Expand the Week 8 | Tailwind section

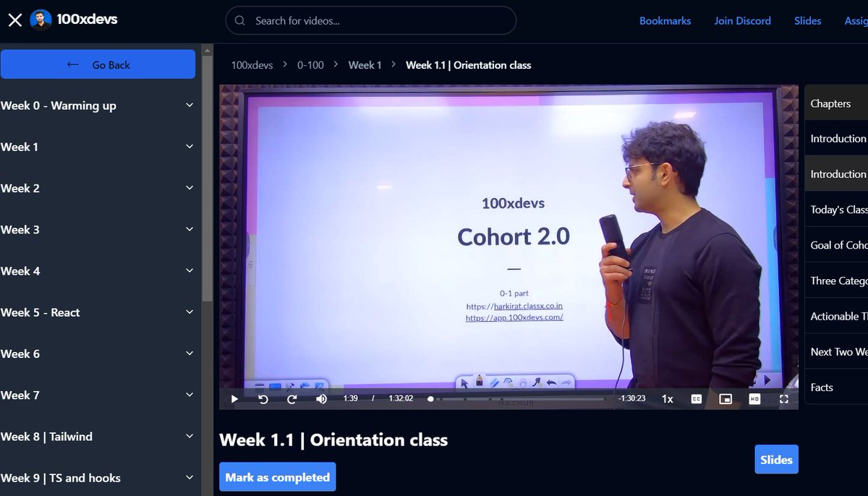98,437
